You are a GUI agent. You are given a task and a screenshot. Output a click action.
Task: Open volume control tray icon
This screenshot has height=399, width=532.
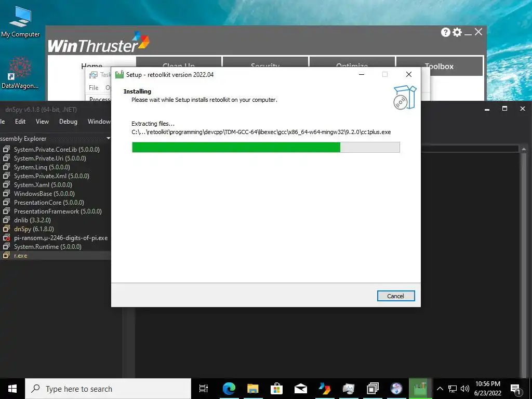pos(465,389)
